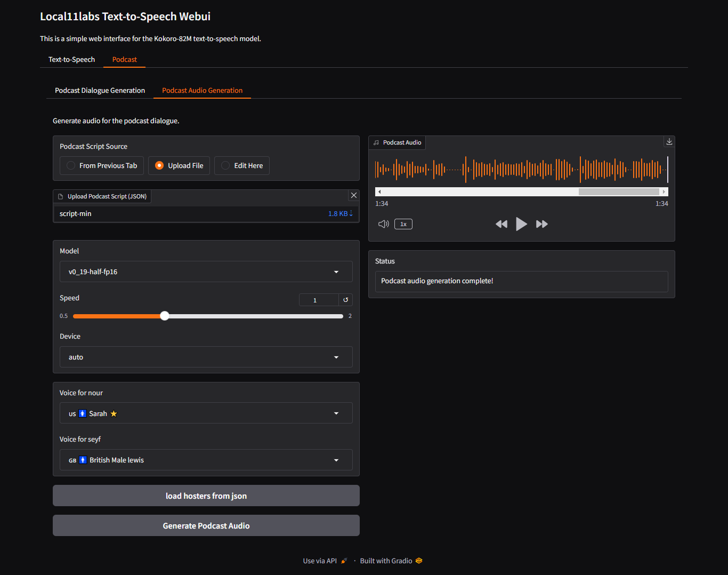Open the Use via API link
Viewport: 728px width, 575px height.
coord(325,561)
